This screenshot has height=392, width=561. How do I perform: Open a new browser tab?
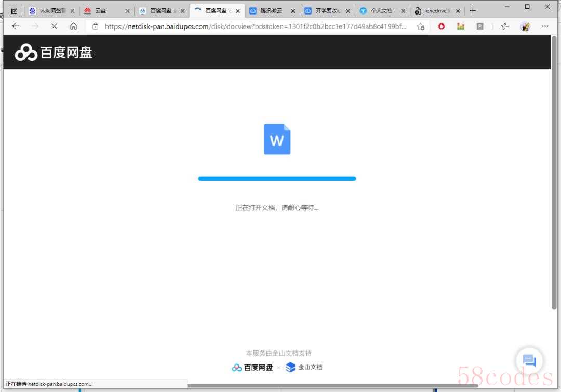(x=473, y=11)
